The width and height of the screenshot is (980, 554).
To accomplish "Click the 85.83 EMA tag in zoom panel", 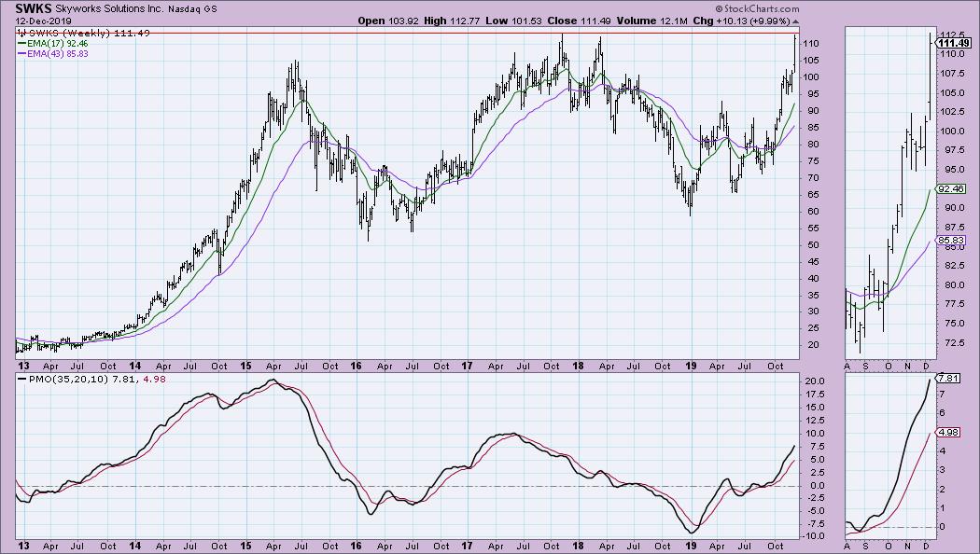I will click(x=950, y=240).
